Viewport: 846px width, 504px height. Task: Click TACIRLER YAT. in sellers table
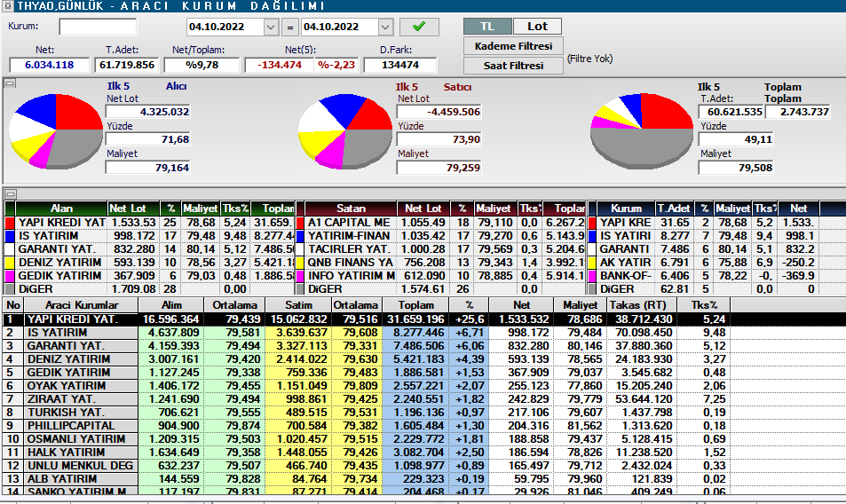point(349,249)
